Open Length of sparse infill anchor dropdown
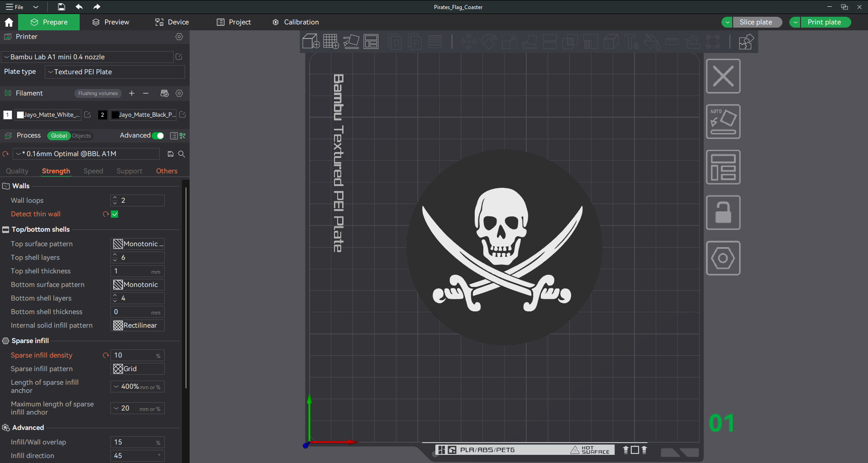Image resolution: width=868 pixels, height=463 pixels. (138, 387)
